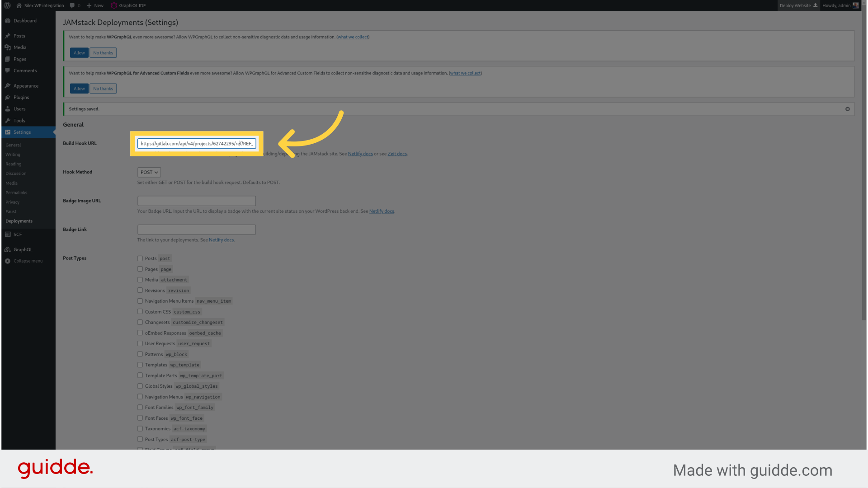Viewport: 868px width, 488px height.
Task: Click the dismiss icon on settings saved notice
Action: (x=848, y=108)
